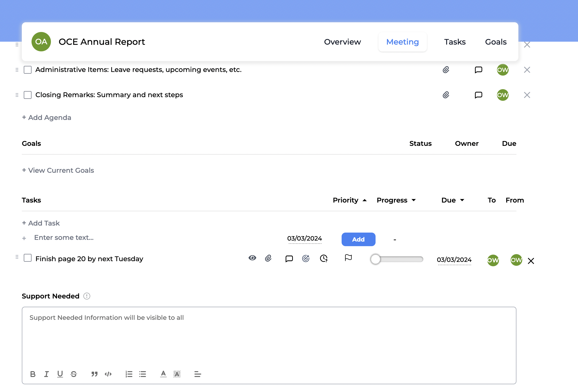Open the task's time reminder clock icon
This screenshot has width=578, height=392.
coord(324,259)
